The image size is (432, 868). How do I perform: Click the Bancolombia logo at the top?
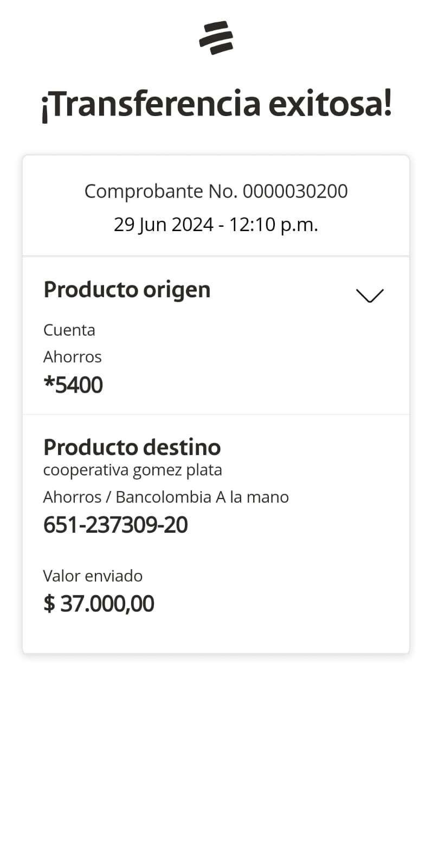[216, 38]
